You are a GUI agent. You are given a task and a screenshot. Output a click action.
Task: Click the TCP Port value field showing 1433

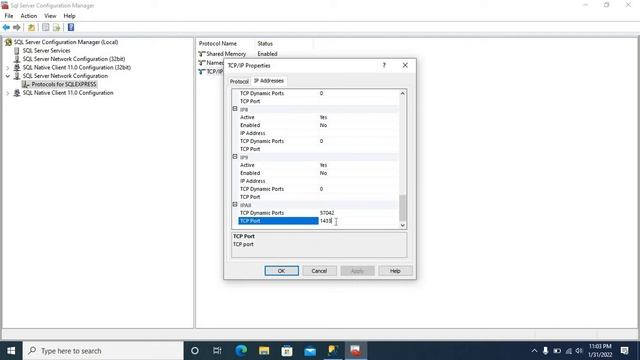tap(358, 221)
